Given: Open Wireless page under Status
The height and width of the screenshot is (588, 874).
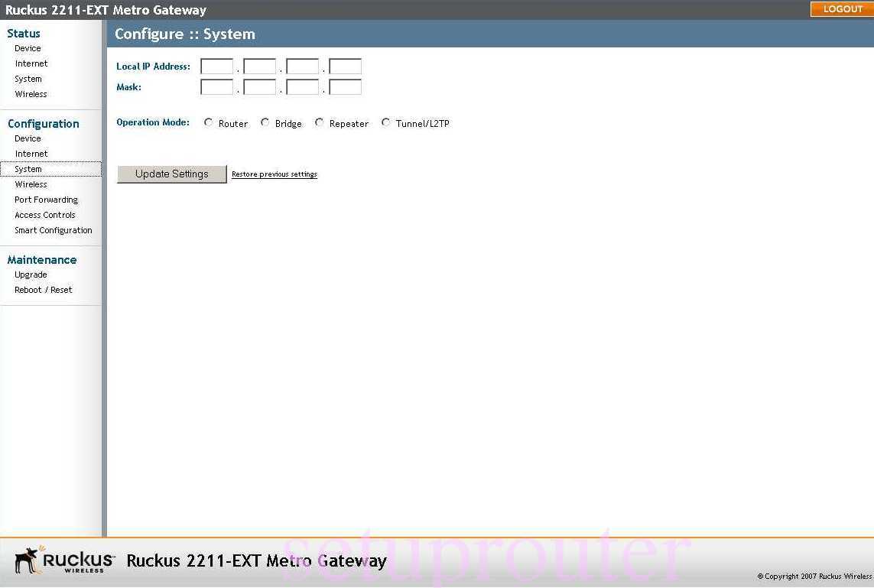Looking at the screenshot, I should pos(31,94).
